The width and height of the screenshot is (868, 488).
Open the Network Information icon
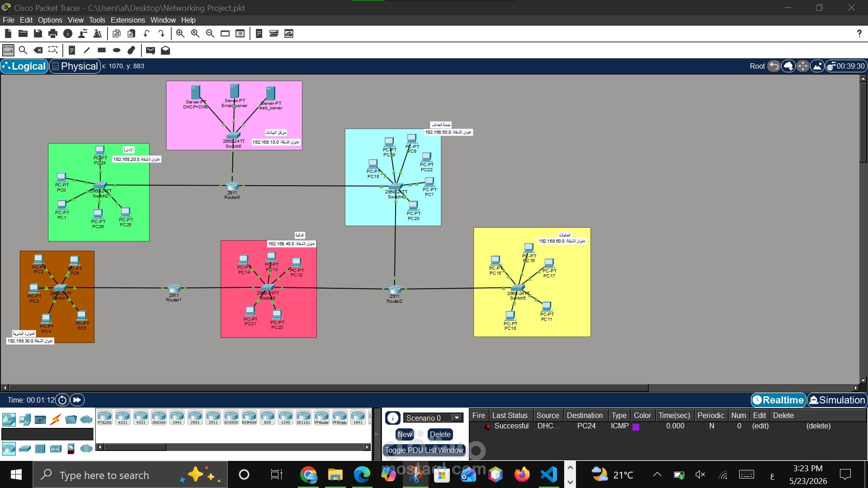(68, 33)
